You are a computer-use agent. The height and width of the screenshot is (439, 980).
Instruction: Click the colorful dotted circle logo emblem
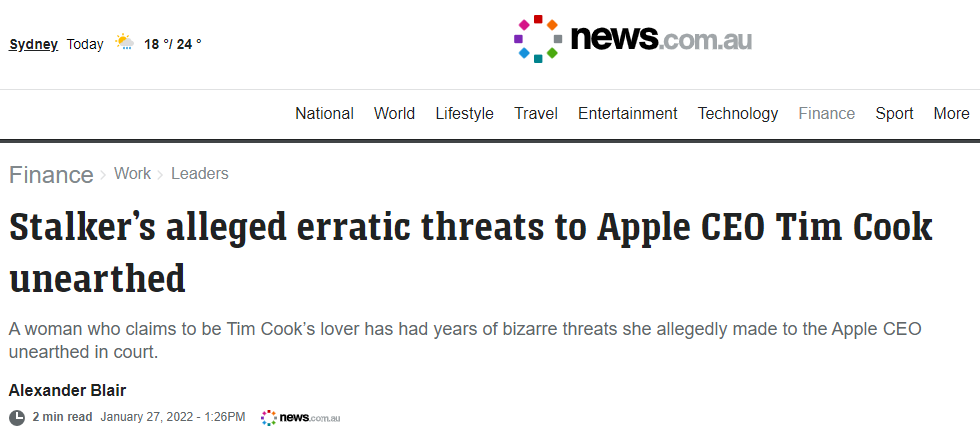coord(538,39)
